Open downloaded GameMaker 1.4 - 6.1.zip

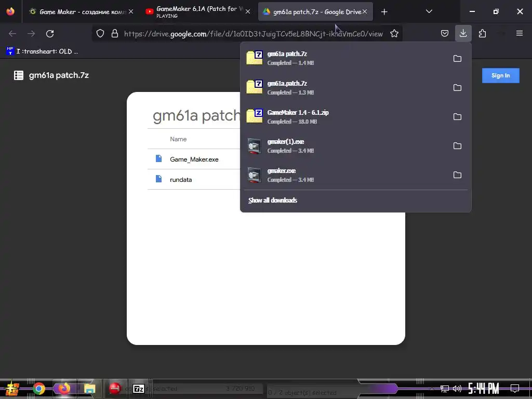pos(344,117)
